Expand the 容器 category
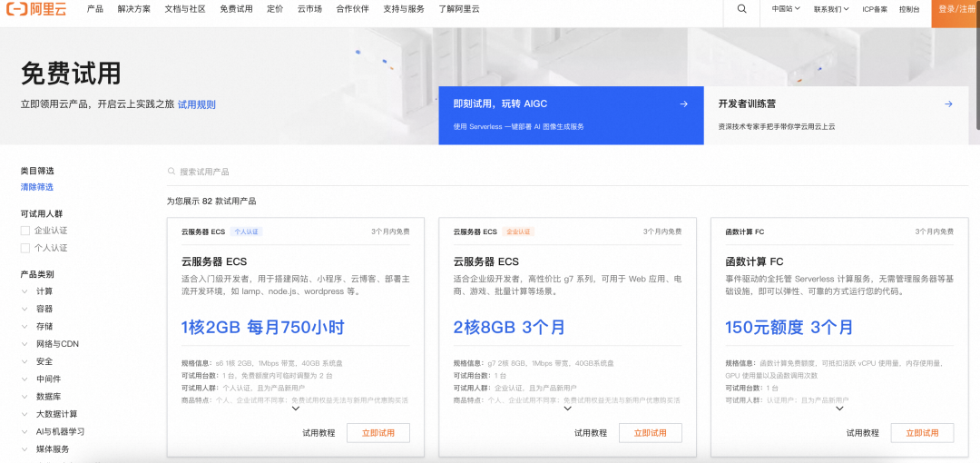This screenshot has height=463, width=980. (25, 309)
